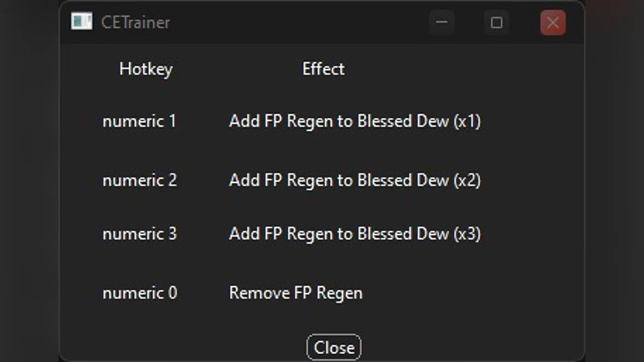The height and width of the screenshot is (362, 644).
Task: Activate the effect row for hotkey numeric 1
Action: pyautogui.click(x=355, y=121)
